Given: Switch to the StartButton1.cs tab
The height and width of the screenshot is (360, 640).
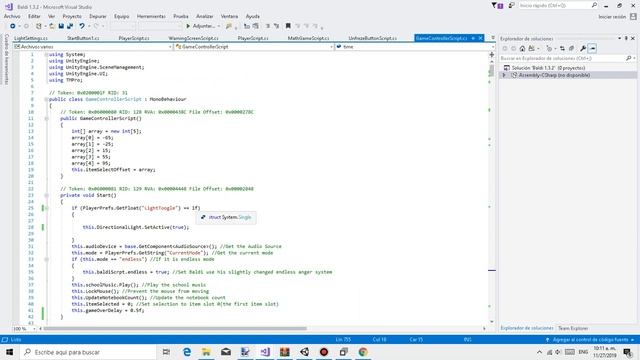Looking at the screenshot, I should pos(83,38).
